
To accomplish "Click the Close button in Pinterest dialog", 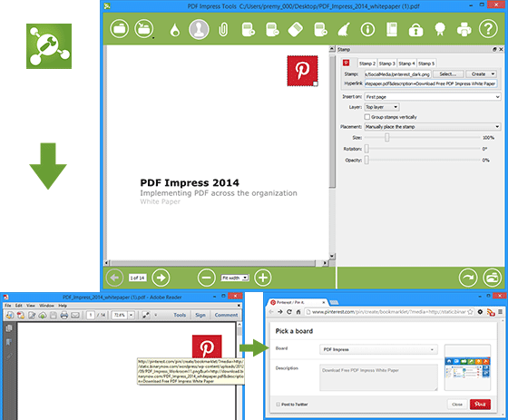I will (457, 404).
